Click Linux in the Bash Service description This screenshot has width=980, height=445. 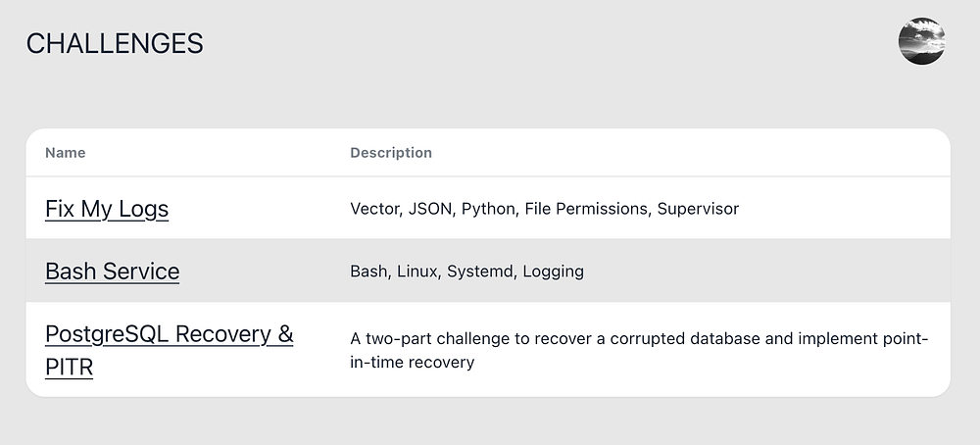(416, 272)
